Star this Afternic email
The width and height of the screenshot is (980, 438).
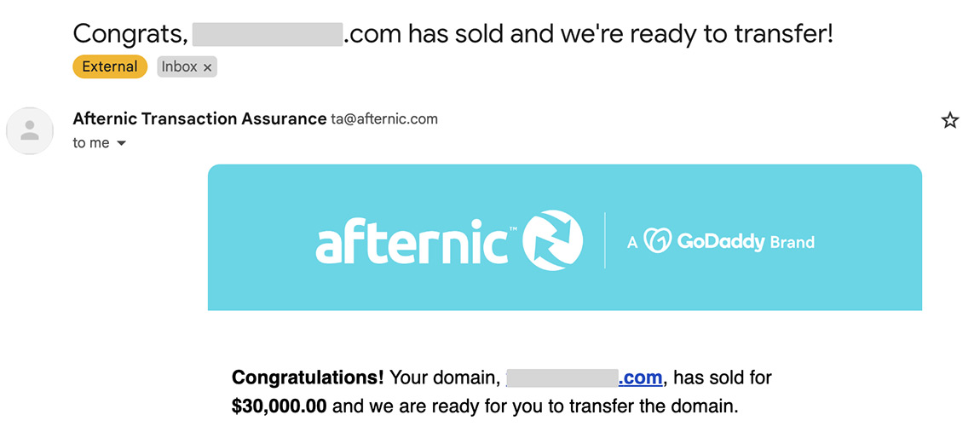click(949, 120)
